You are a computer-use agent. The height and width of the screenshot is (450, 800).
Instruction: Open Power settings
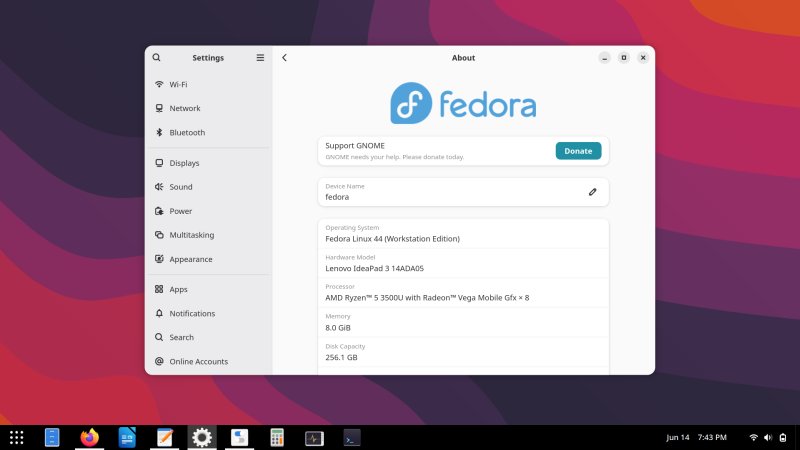[208, 211]
